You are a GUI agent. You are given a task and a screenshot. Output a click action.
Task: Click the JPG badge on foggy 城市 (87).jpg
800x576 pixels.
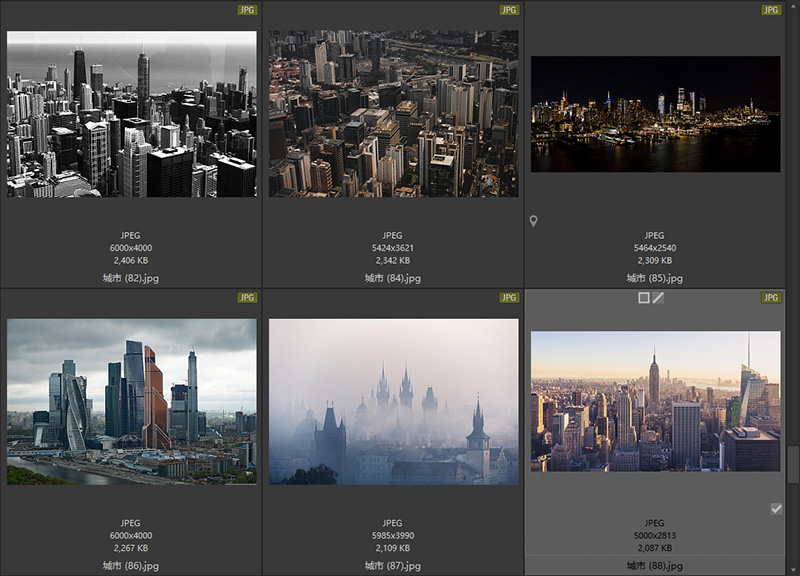(x=509, y=298)
